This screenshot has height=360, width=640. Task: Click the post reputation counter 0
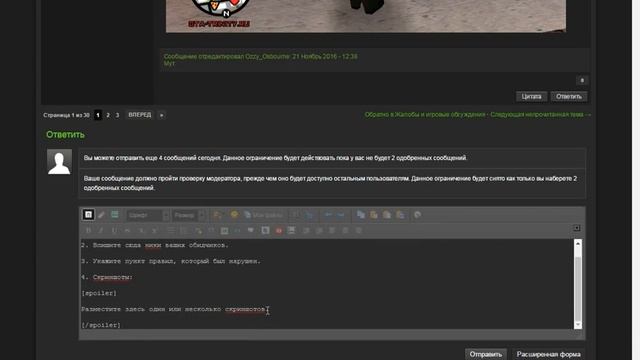(582, 80)
